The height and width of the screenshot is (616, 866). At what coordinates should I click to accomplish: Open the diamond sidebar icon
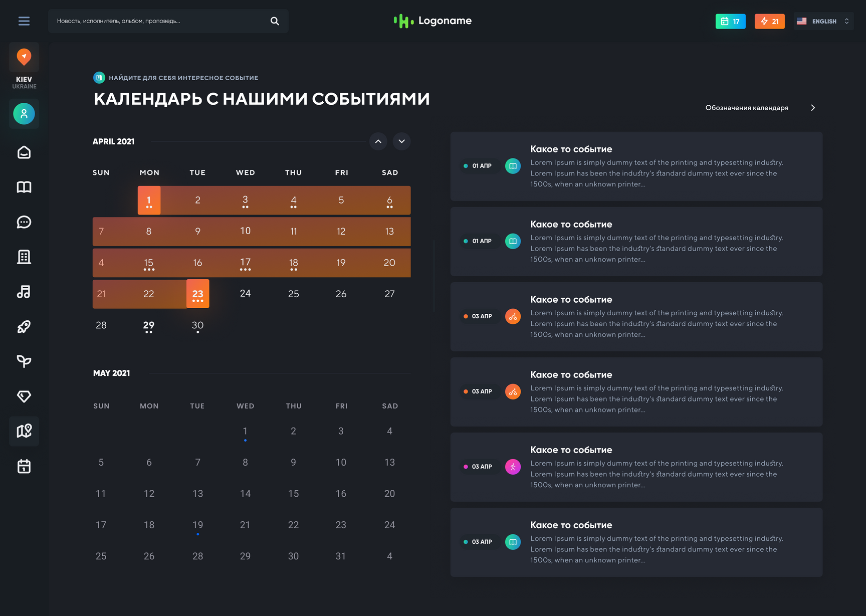click(24, 396)
